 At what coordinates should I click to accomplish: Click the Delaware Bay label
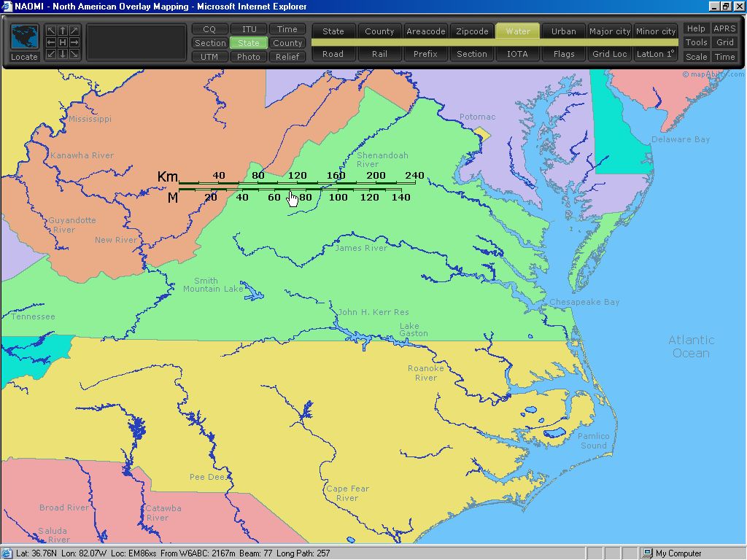(681, 139)
